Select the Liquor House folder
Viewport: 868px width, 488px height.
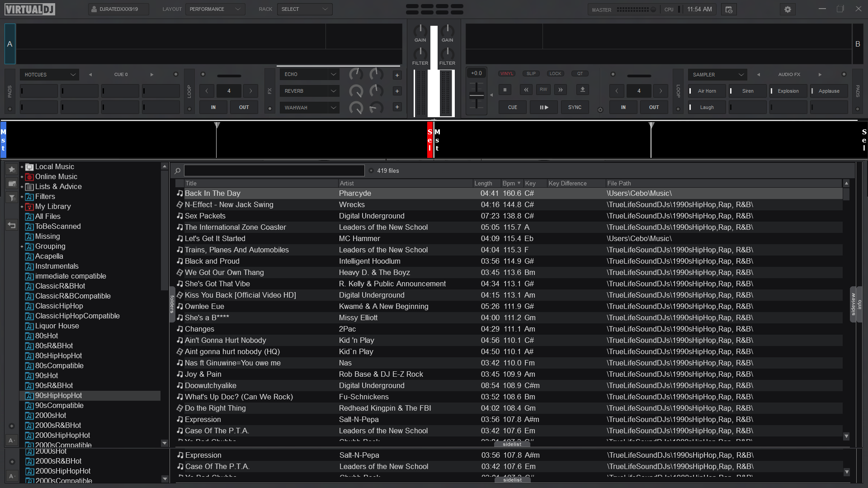click(x=57, y=326)
